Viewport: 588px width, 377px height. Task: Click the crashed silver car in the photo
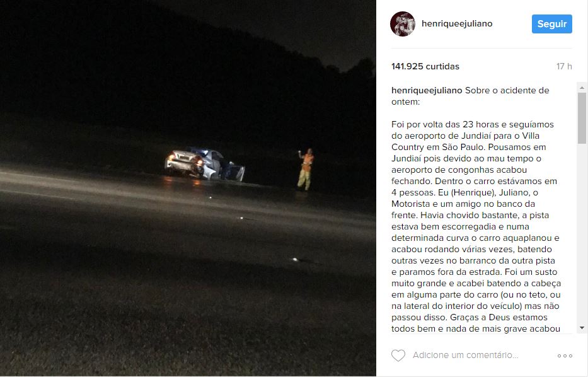[204, 164]
